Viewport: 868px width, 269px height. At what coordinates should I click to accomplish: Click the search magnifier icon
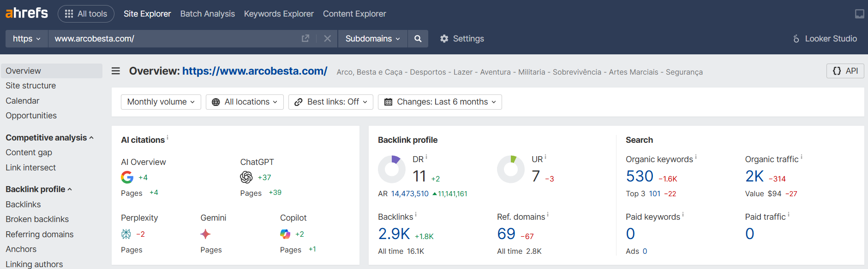click(418, 39)
